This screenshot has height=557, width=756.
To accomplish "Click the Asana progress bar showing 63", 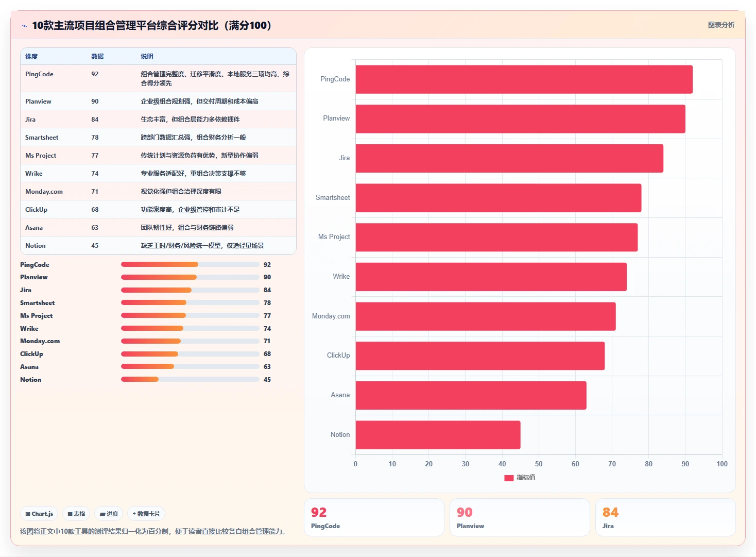I will pos(190,366).
